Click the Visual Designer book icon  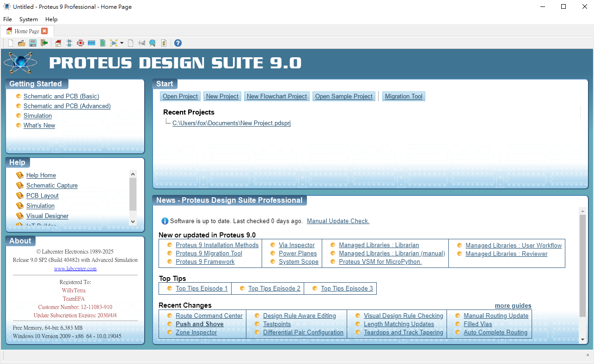tap(19, 216)
